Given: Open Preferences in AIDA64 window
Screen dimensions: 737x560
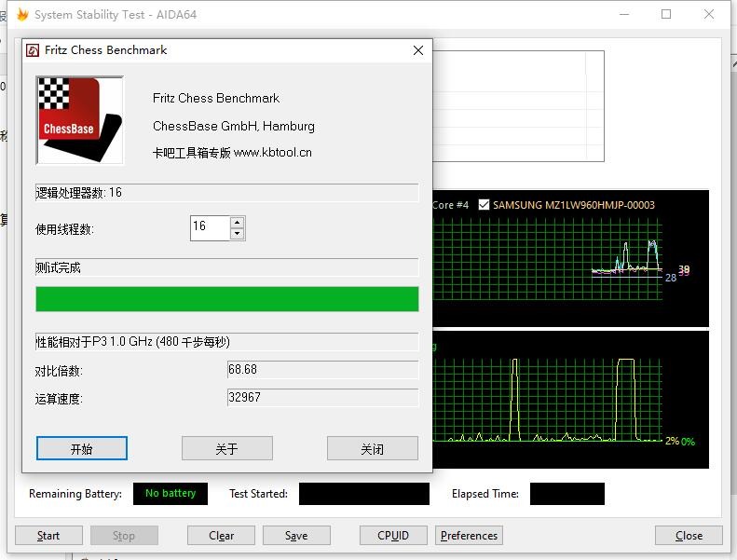Looking at the screenshot, I should pos(469,536).
